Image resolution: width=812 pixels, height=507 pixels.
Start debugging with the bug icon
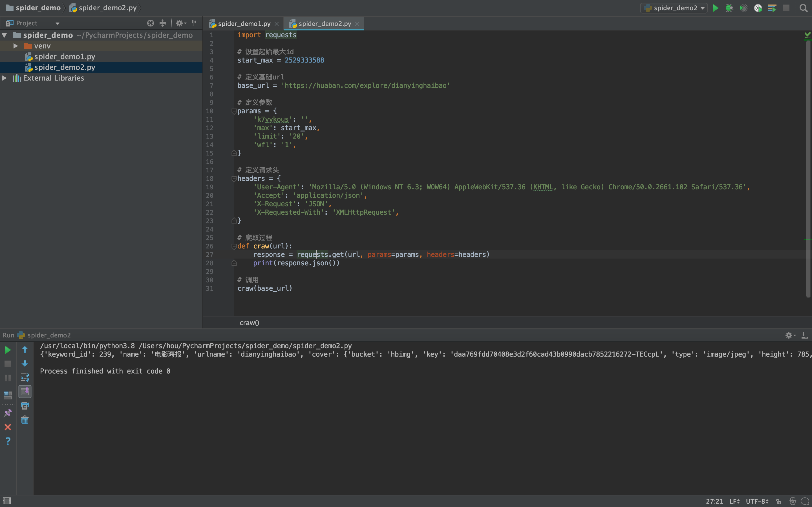729,8
